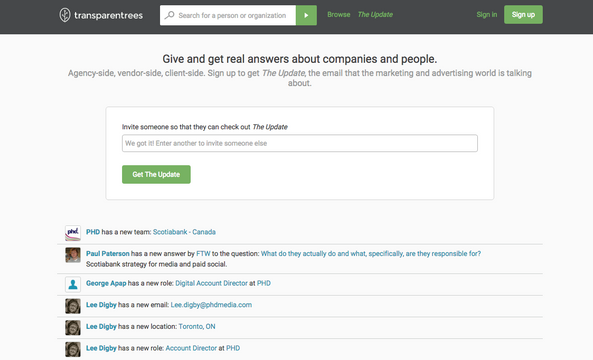Viewport: 593px width, 360px height.
Task: Open the Toronto, ON location link
Action: (x=197, y=326)
